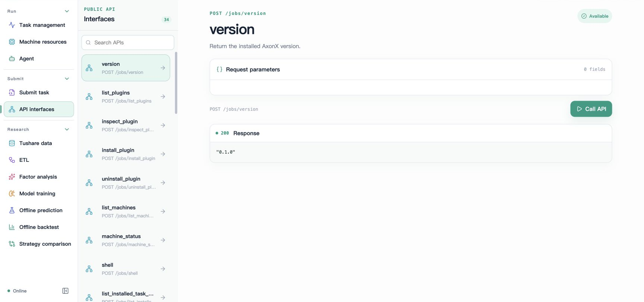The width and height of the screenshot is (644, 302).
Task: Select the uninstall_plugin interface
Action: click(126, 183)
